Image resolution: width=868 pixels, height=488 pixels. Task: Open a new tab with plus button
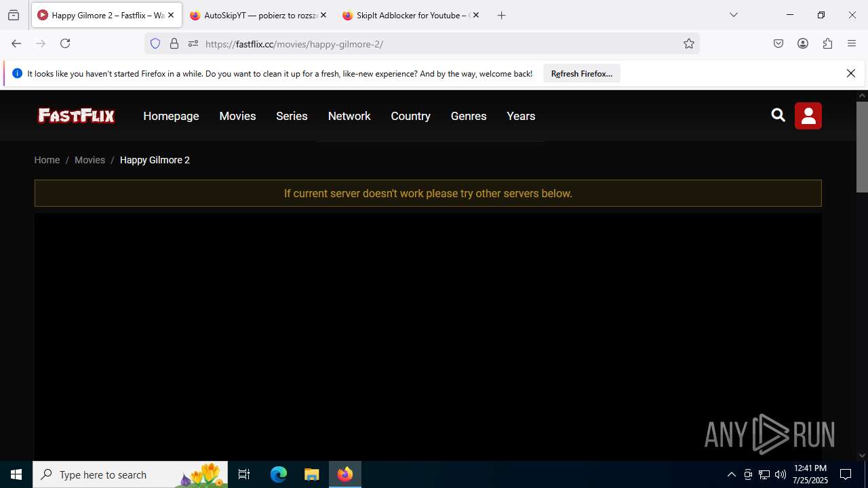[x=502, y=15]
